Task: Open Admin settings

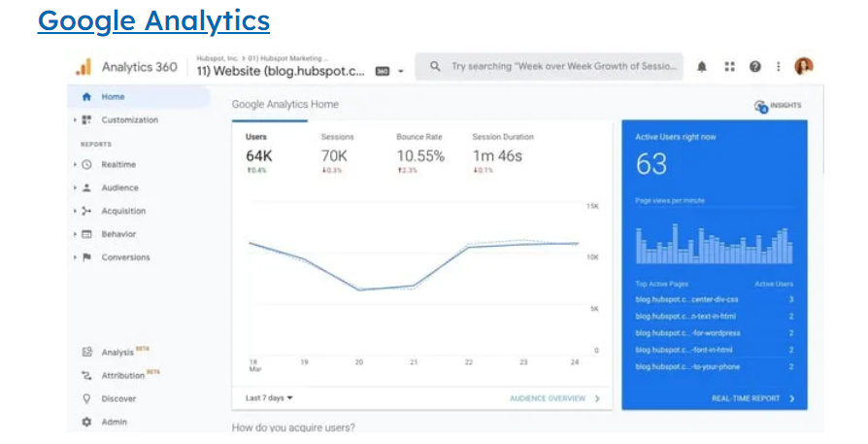Action: tap(114, 423)
